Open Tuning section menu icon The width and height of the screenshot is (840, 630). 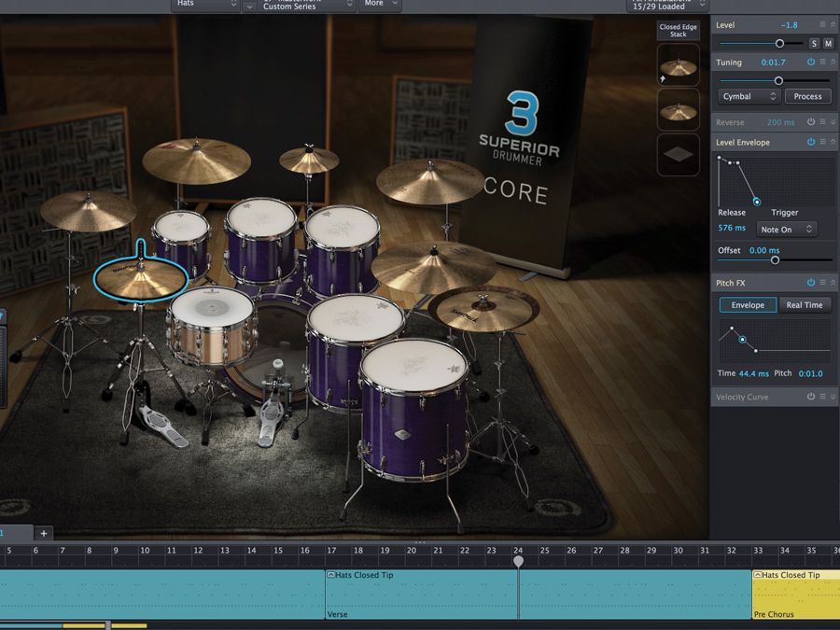[822, 63]
